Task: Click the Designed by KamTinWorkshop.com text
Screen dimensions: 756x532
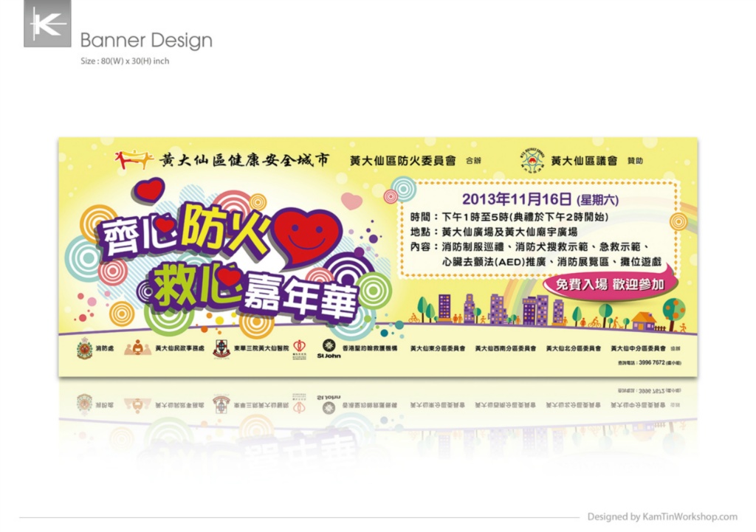Action: click(x=662, y=517)
